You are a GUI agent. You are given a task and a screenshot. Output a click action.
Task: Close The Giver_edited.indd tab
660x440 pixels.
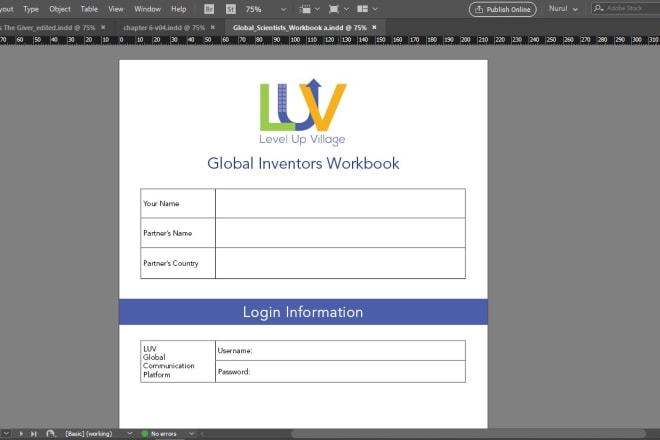point(103,27)
